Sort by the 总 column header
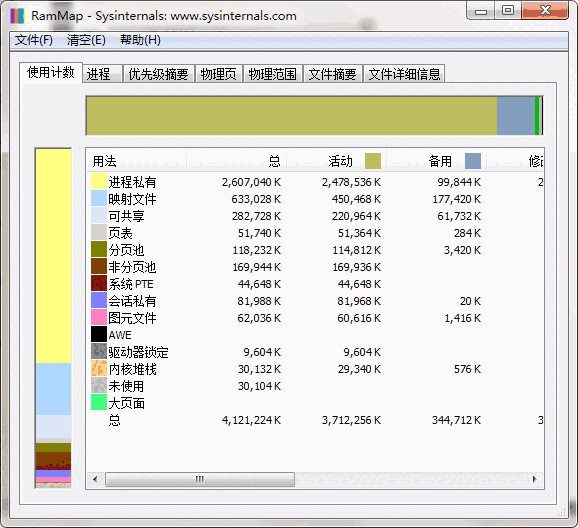The image size is (578, 528). pyautogui.click(x=236, y=161)
